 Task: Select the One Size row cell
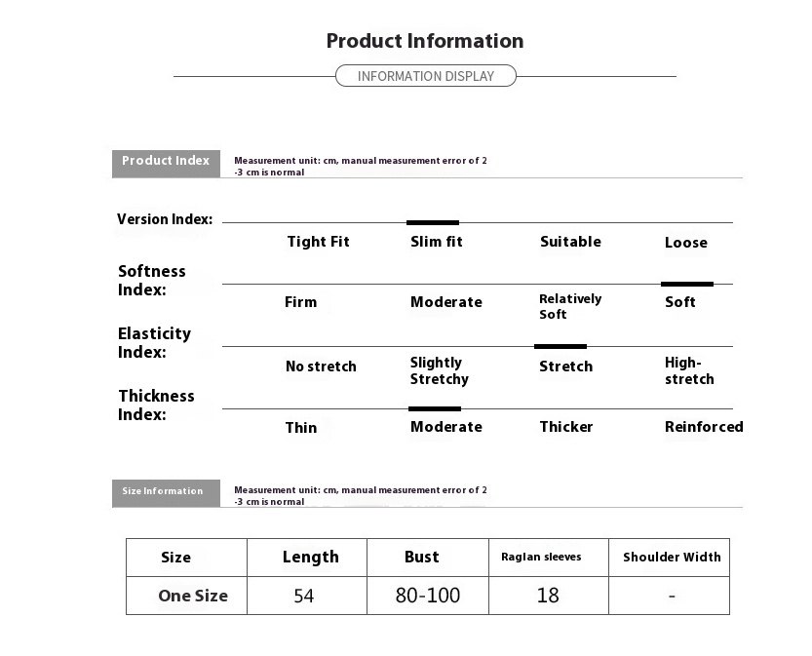(x=186, y=596)
